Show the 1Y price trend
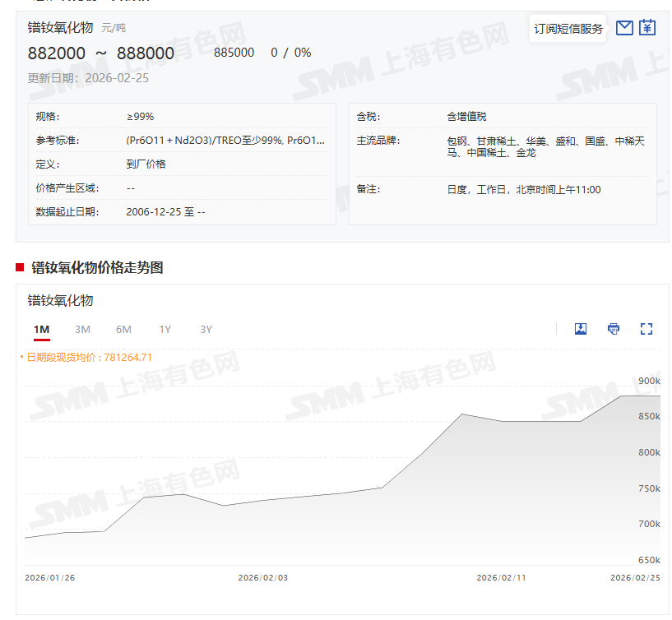This screenshot has height=620, width=672. (165, 330)
